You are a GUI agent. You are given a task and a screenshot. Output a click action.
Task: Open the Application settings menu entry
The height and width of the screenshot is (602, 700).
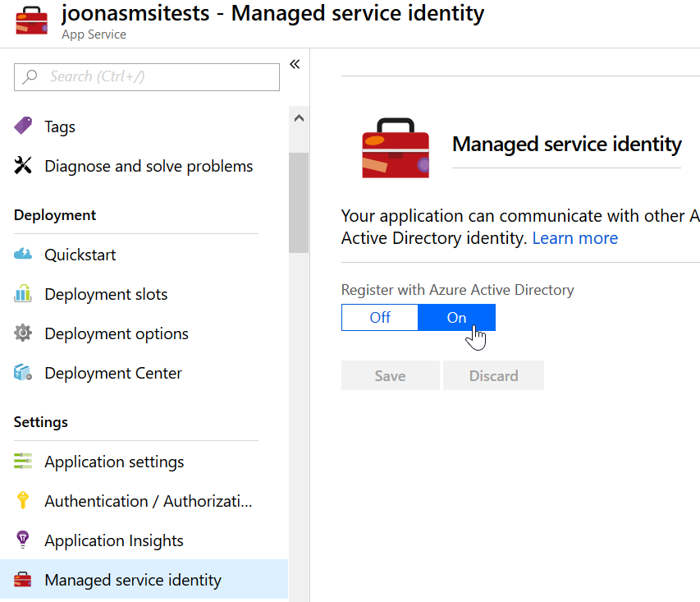[x=115, y=462]
